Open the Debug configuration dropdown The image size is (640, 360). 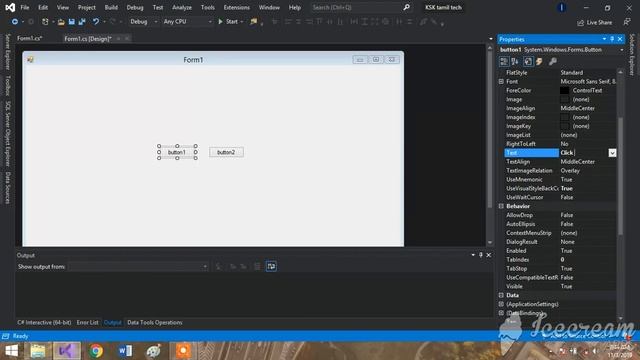(143, 22)
